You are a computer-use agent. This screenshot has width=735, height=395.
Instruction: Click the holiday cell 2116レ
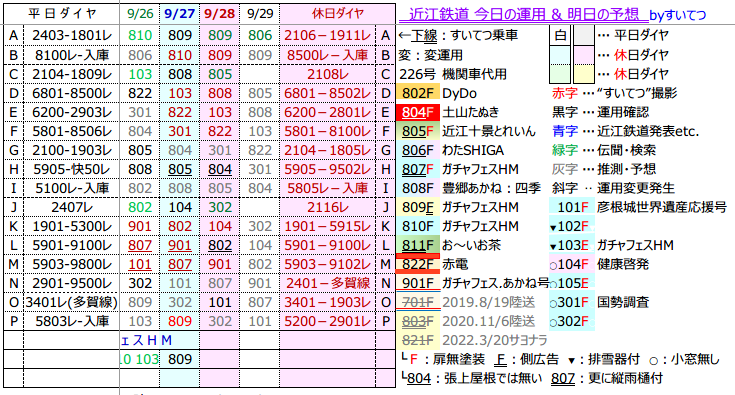point(328,207)
